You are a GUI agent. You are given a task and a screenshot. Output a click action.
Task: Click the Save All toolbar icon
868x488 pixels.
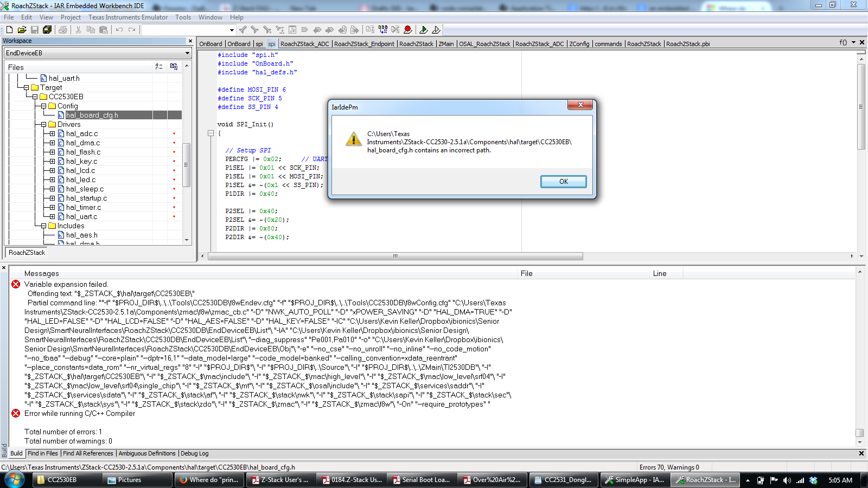tap(47, 30)
